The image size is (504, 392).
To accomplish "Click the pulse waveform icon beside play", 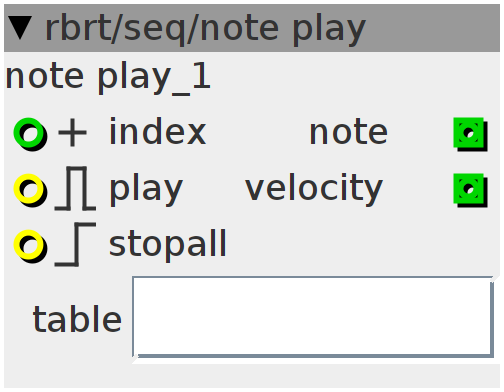I will [75, 188].
